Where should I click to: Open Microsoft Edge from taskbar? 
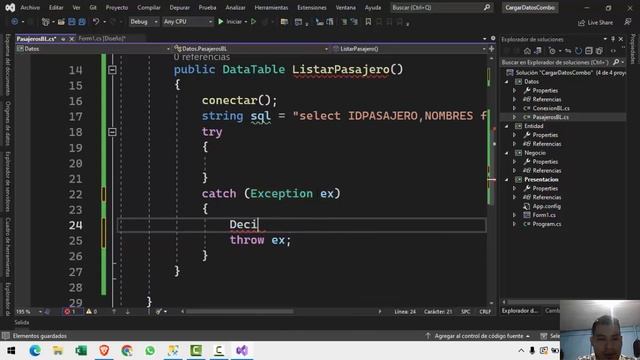click(x=35, y=351)
